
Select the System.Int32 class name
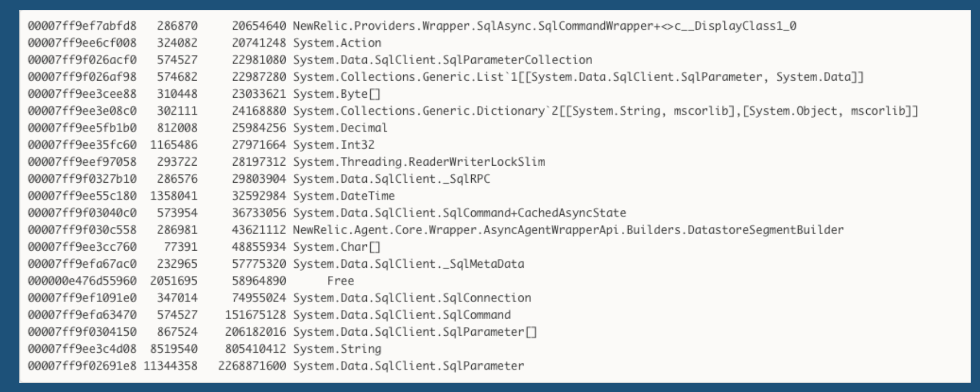334,145
